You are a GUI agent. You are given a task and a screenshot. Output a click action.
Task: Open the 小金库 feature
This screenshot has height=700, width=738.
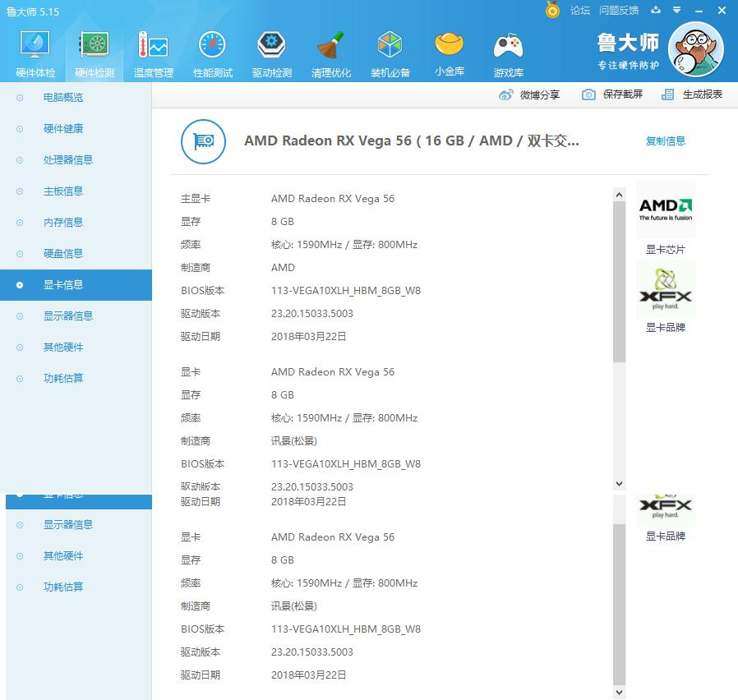point(449,51)
